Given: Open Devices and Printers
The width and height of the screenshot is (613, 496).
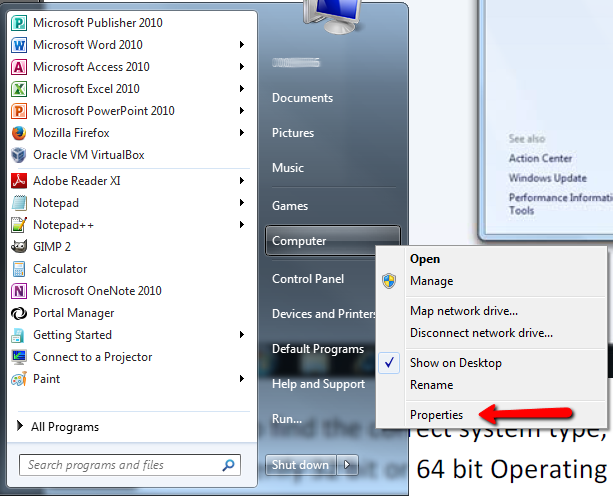Looking at the screenshot, I should point(324,314).
